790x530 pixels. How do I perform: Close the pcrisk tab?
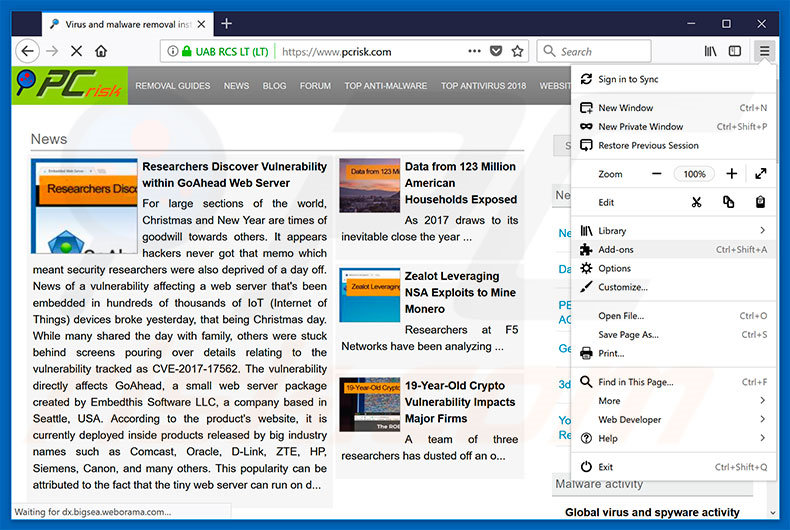(202, 24)
